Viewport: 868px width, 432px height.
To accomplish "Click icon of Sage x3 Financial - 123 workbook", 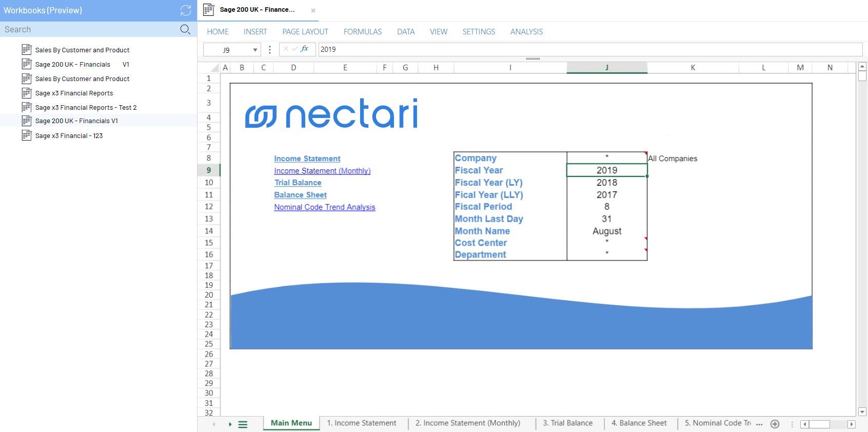I will 27,135.
